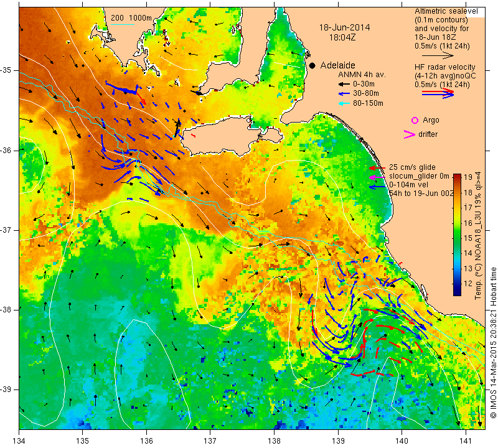The width and height of the screenshot is (498, 448).
Task: Click the cyan line under 200 1000m
Action: [122, 24]
